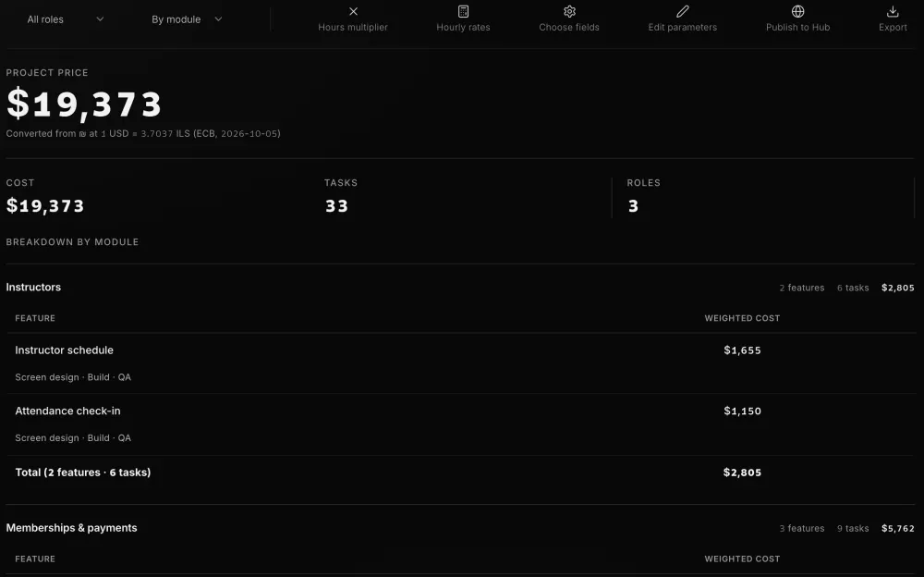Click the Edit parameters pencil icon
The height and width of the screenshot is (577, 924).
[x=683, y=11]
